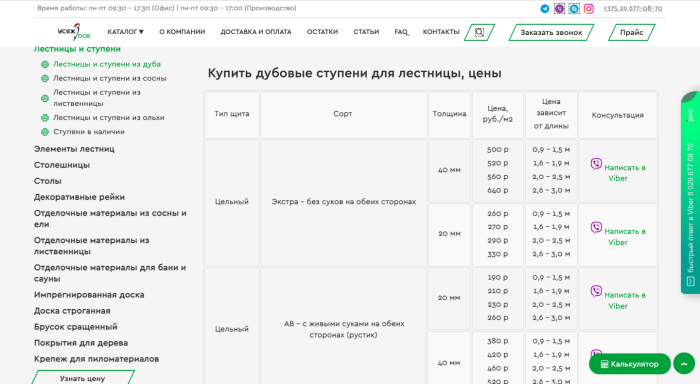Open the Доска строганная category
700x384 pixels.
[72, 311]
